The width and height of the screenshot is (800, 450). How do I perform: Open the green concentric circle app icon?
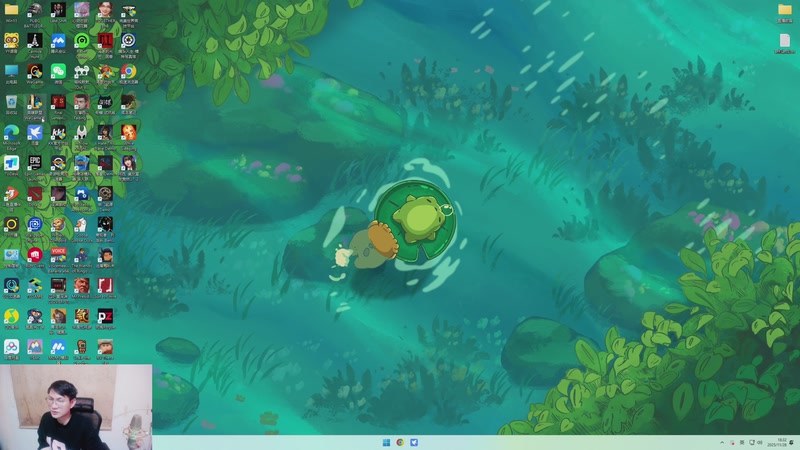82,40
